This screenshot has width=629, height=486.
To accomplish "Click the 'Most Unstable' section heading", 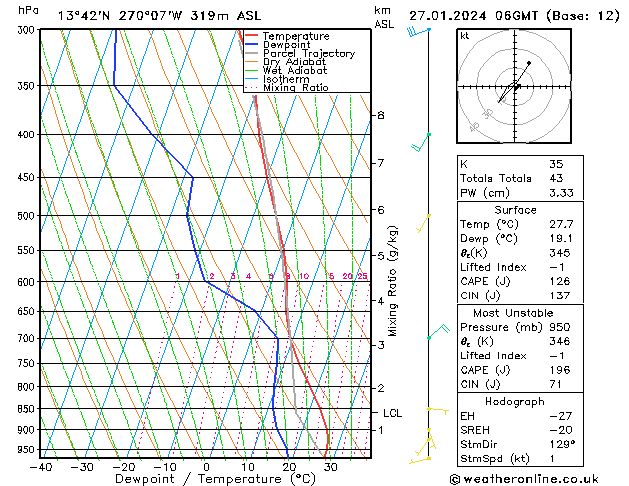I will pos(513,313).
